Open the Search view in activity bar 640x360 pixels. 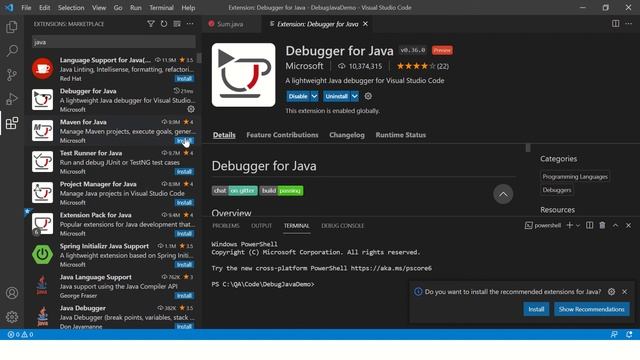coord(12,51)
